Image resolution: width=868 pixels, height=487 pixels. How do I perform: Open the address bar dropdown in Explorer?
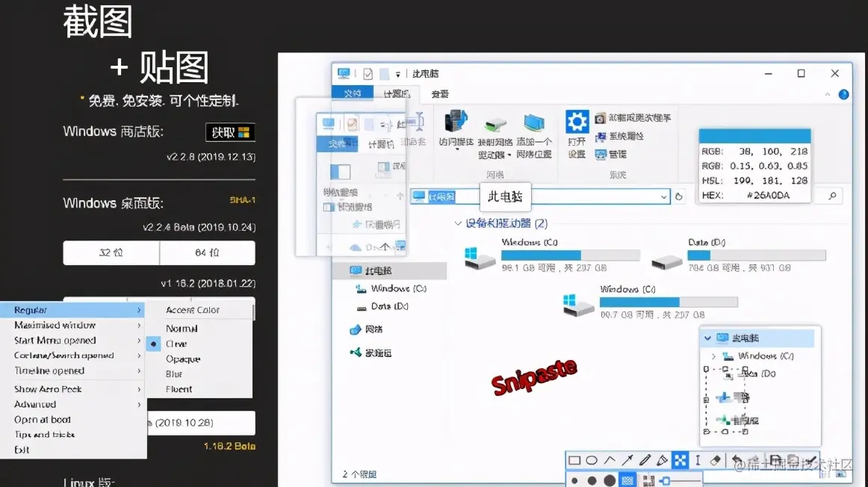664,196
